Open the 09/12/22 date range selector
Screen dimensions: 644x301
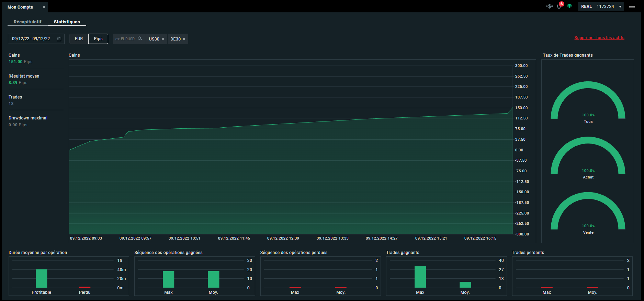pyautogui.click(x=31, y=39)
